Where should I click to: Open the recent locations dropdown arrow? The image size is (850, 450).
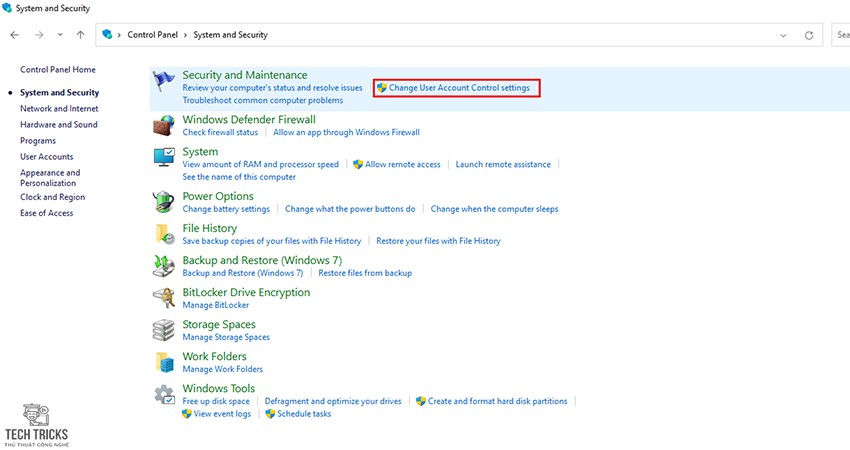[60, 35]
